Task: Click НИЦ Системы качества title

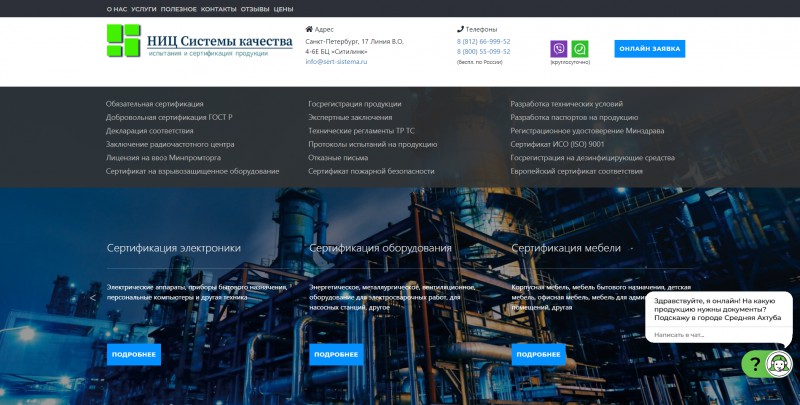Action: coord(220,41)
